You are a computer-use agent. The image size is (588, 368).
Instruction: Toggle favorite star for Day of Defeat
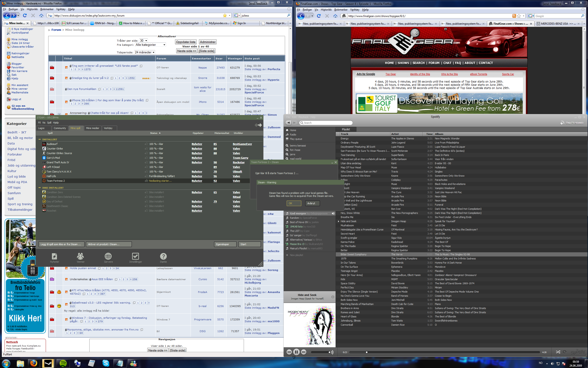point(146,201)
